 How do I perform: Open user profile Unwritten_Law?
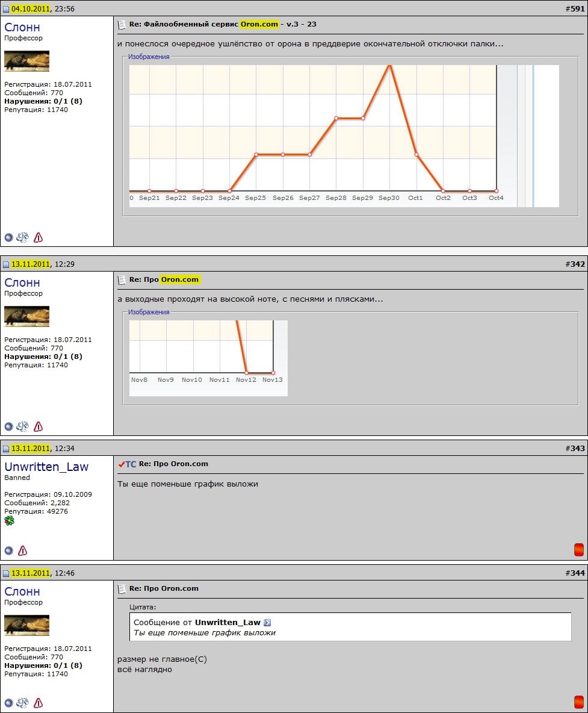[46, 467]
